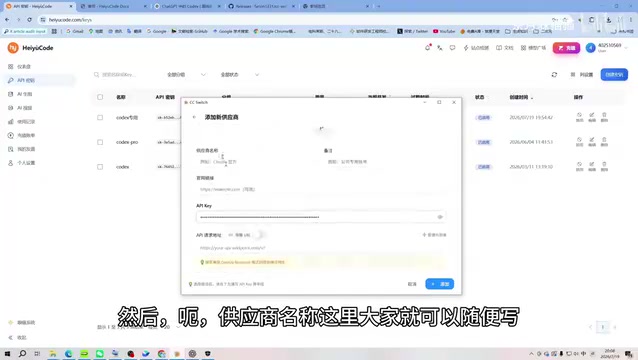Screen dimensions: 638x360
Task: Open the Windows Start menu
Action: click(7, 353)
